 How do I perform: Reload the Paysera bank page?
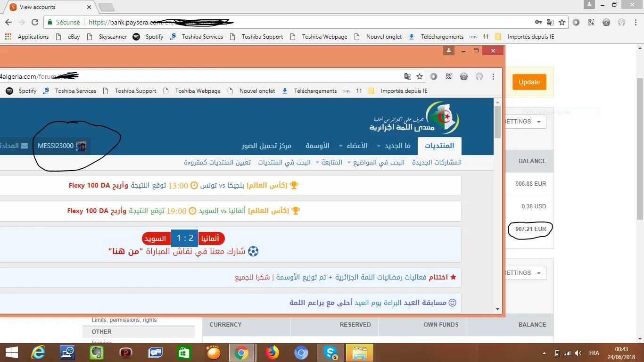tap(35, 22)
